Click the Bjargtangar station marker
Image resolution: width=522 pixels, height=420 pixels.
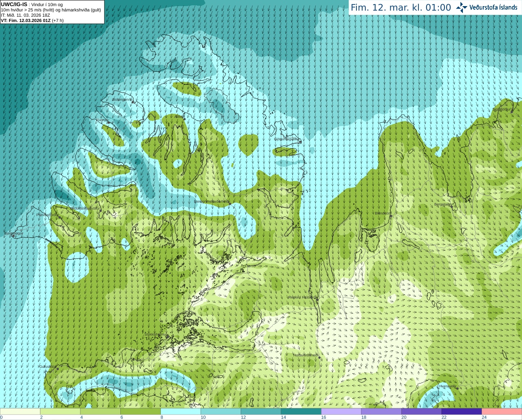point(13,236)
